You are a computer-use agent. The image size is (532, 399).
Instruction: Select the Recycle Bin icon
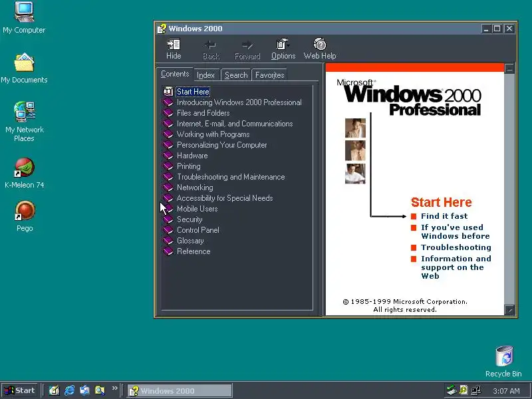[x=504, y=356]
